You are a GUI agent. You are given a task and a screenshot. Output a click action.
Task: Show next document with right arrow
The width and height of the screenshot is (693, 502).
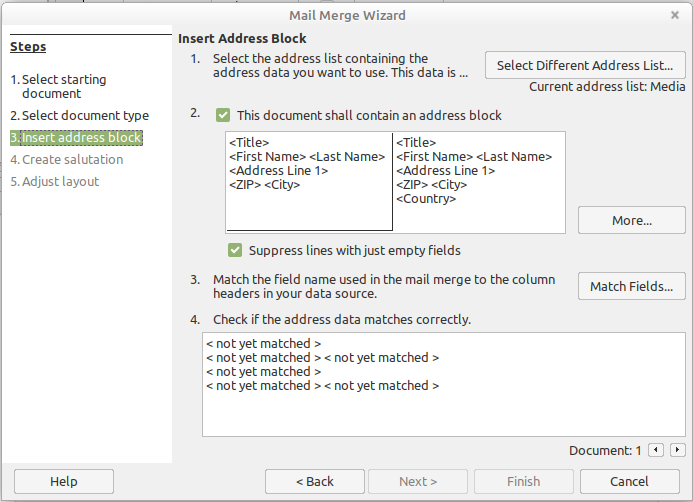677,450
